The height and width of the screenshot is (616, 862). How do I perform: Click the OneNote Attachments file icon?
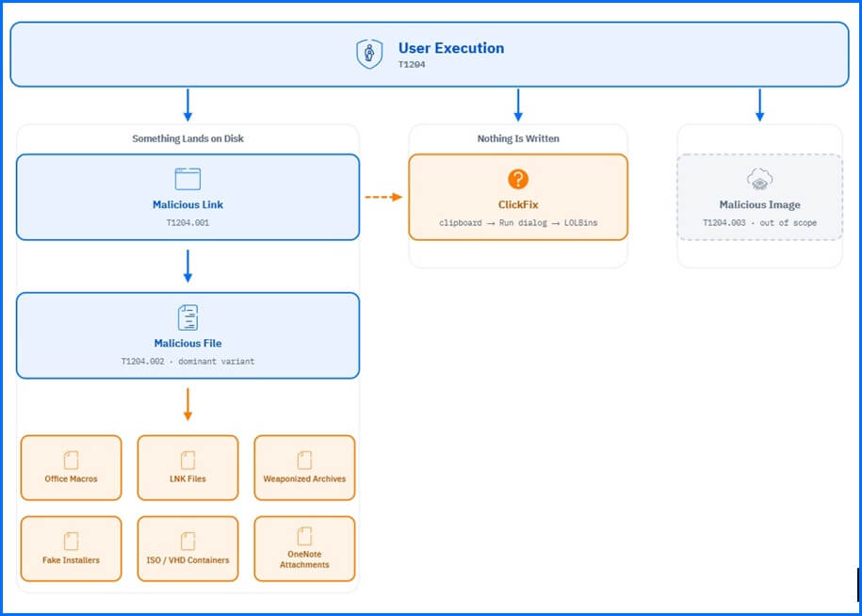coord(304,535)
